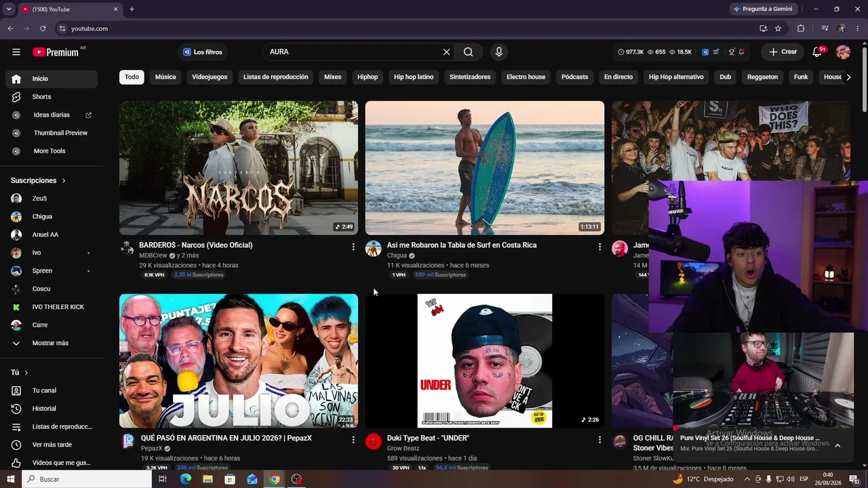Open the Chrome extensions puzzle icon
This screenshot has height=488, width=868.
(x=801, y=28)
